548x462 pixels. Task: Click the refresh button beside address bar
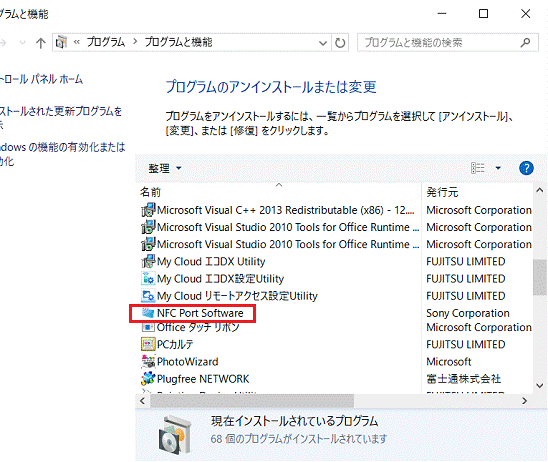tap(340, 43)
